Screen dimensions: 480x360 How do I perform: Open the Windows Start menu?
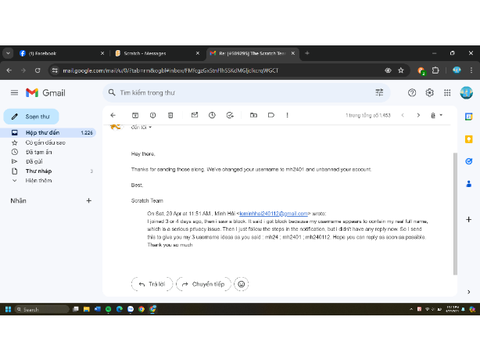click(8, 309)
